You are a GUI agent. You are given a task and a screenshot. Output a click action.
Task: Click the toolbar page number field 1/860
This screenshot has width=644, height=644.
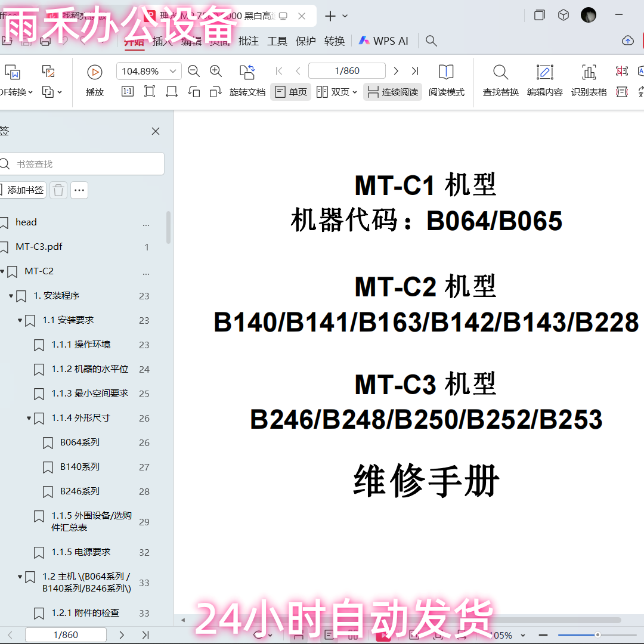pyautogui.click(x=347, y=70)
